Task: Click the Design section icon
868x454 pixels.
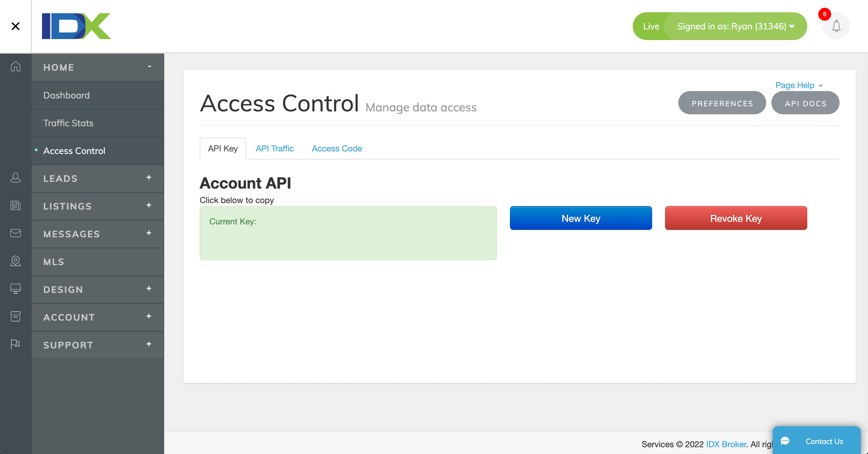Action: (x=15, y=289)
